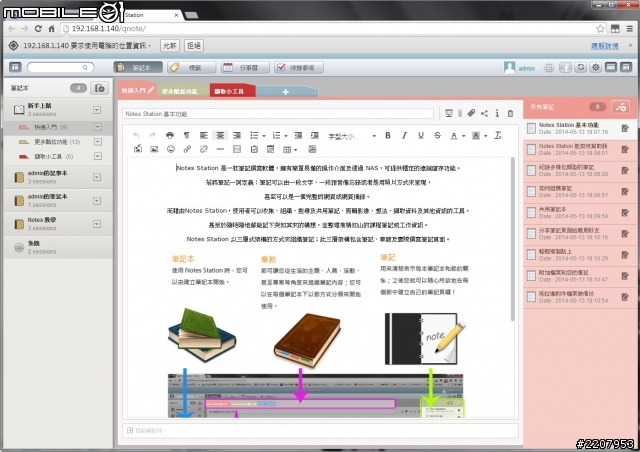Image resolution: width=640 pixels, height=452 pixels.
Task: Redo the last edit
Action: tap(152, 135)
